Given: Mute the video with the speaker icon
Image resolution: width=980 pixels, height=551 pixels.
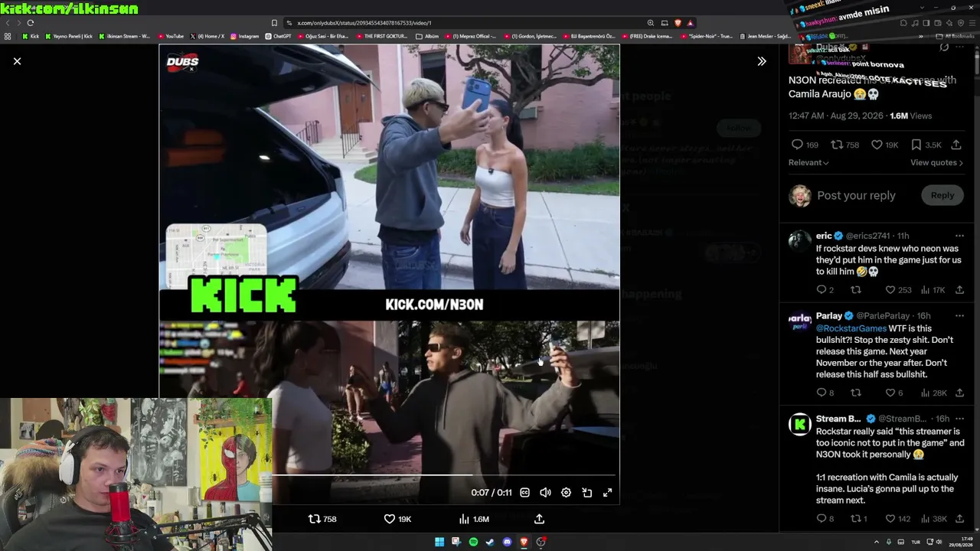Looking at the screenshot, I should 545,493.
